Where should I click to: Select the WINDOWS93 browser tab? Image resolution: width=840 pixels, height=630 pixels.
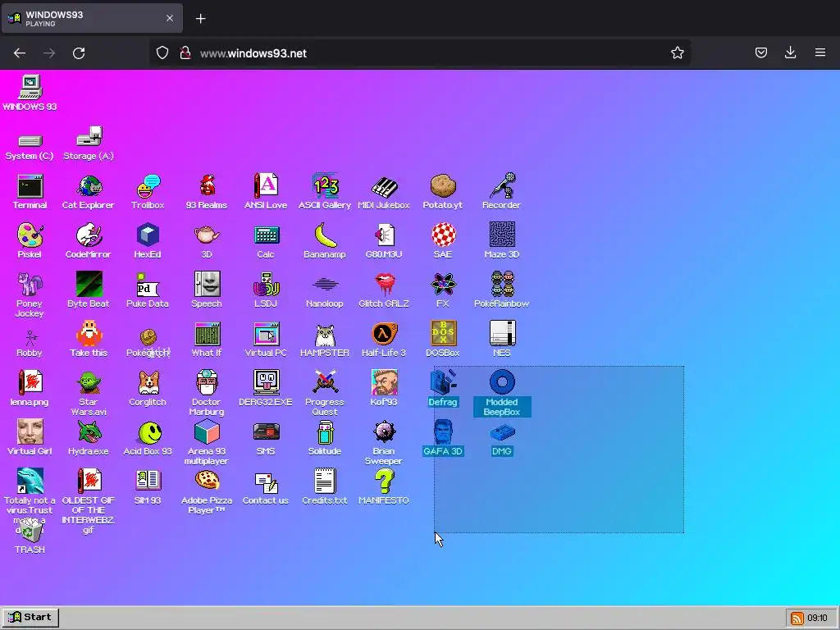pos(92,19)
